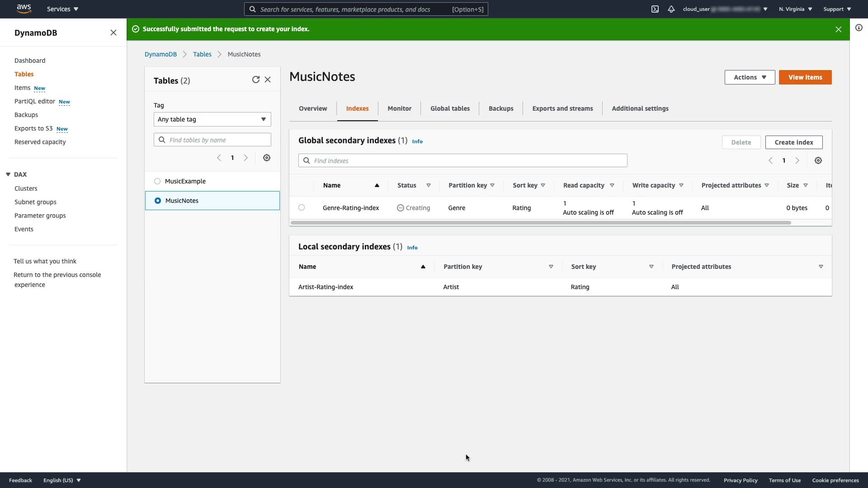This screenshot has height=488, width=868.
Task: Switch to the Monitor tab
Action: pyautogui.click(x=399, y=108)
